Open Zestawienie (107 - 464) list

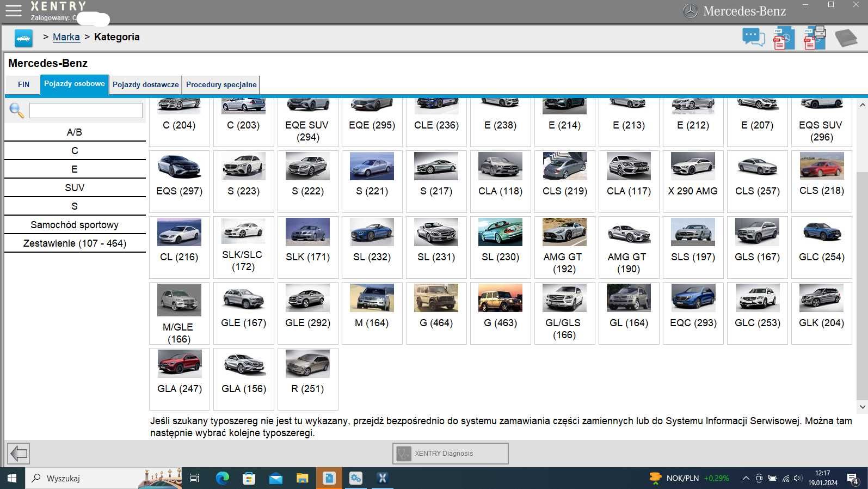click(x=75, y=243)
